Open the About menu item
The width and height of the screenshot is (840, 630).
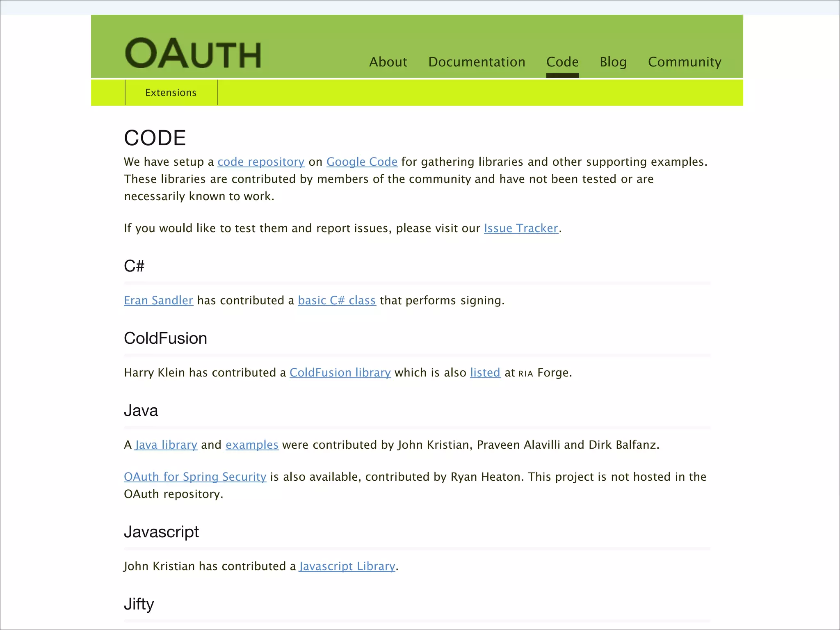click(388, 62)
